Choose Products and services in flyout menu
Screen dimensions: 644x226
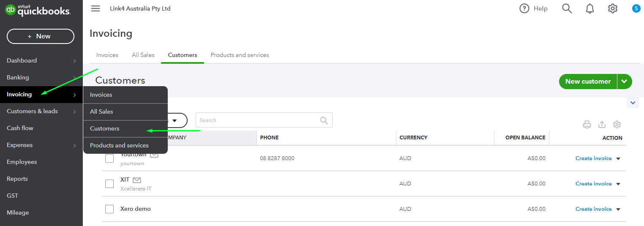tap(126, 145)
